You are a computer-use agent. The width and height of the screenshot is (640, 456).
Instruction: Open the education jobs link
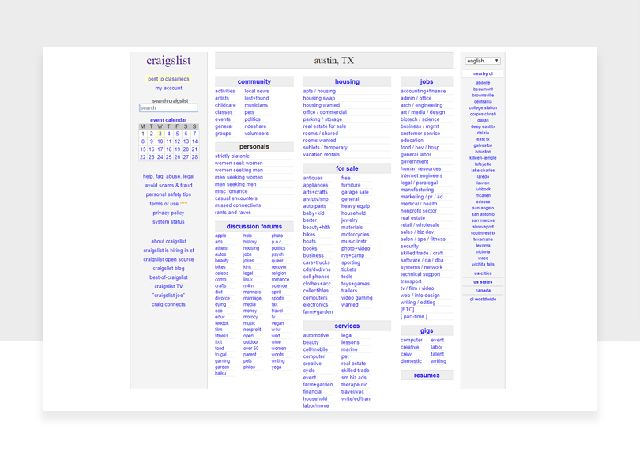[412, 140]
